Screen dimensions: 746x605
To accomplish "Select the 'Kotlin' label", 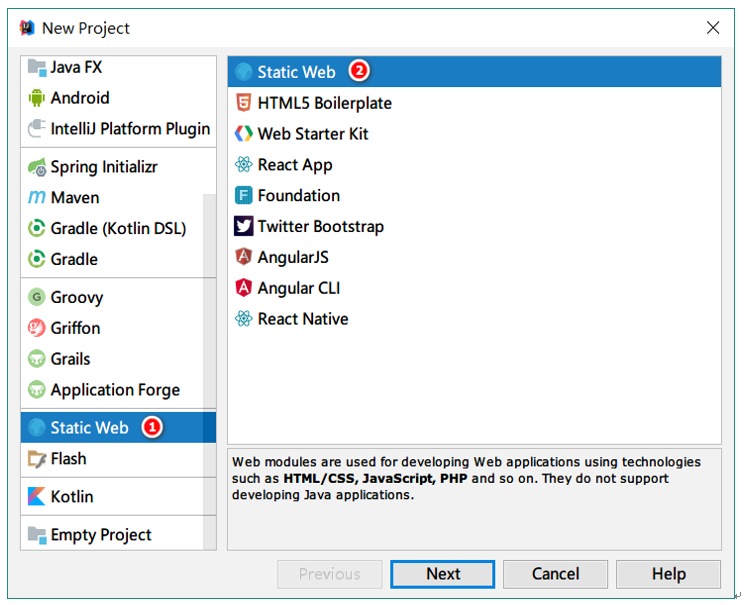I will point(72,497).
